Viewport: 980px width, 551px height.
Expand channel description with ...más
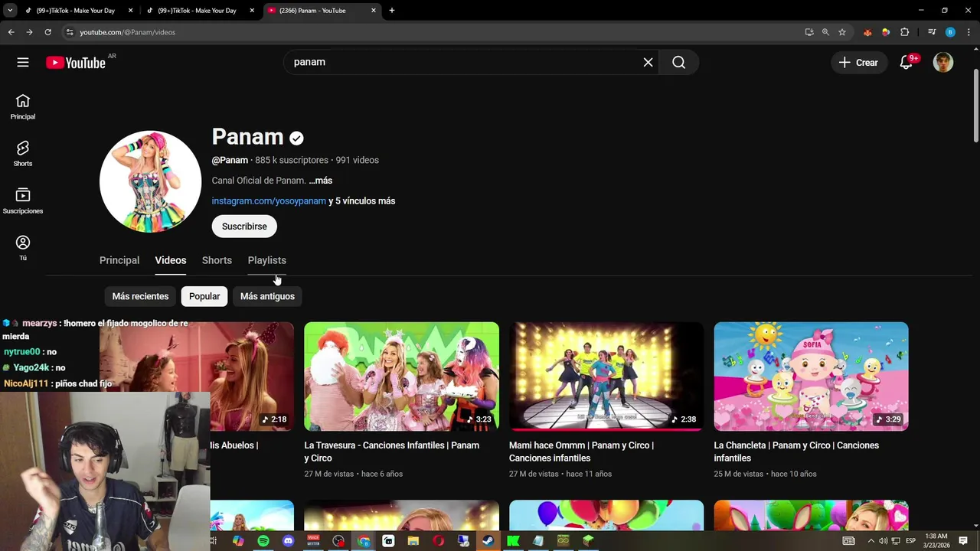tap(320, 181)
